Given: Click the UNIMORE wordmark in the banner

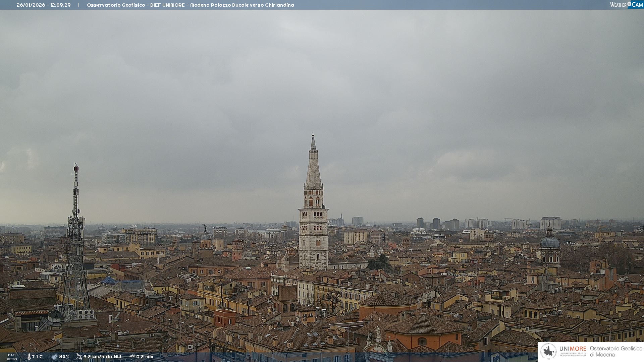Looking at the screenshot, I should (573, 349).
